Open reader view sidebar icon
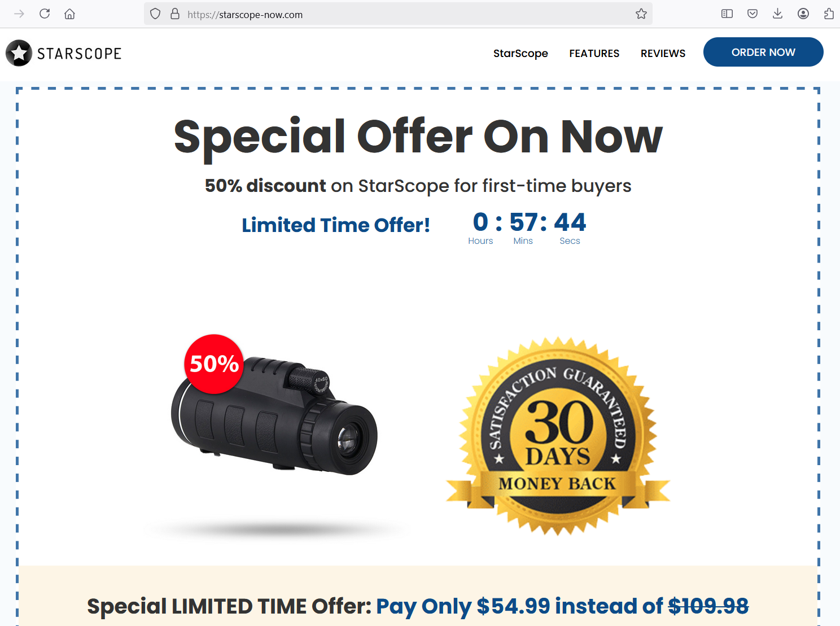This screenshot has height=626, width=840. pyautogui.click(x=727, y=14)
